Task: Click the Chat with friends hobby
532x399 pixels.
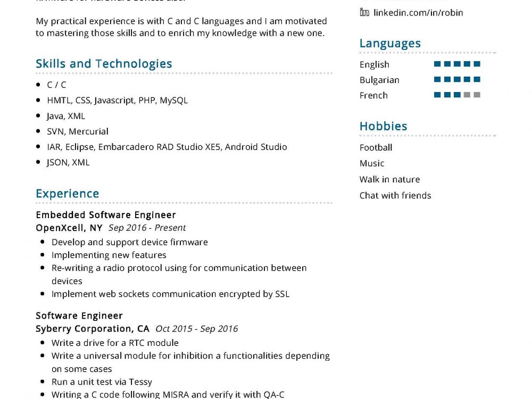Action: tap(395, 195)
